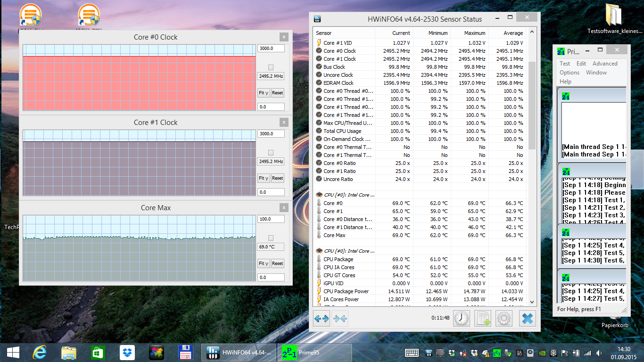Click Fit y in Core Max graph

coord(264,263)
